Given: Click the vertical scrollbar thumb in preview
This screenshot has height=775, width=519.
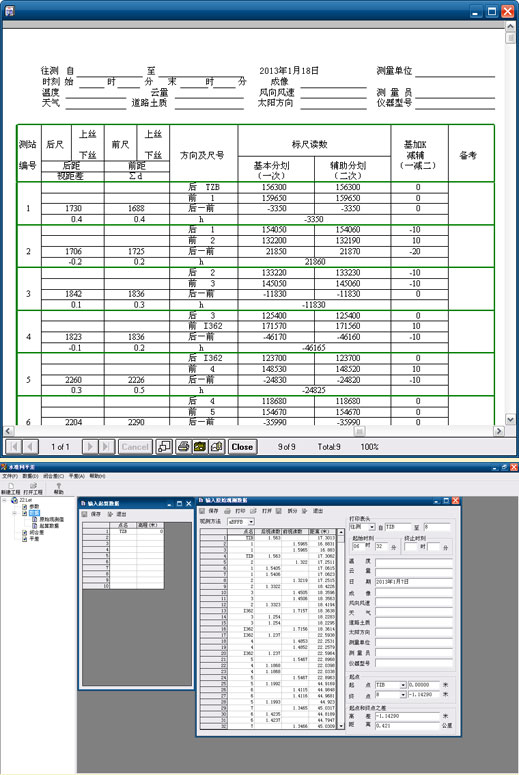Looking at the screenshot, I should 510,39.
